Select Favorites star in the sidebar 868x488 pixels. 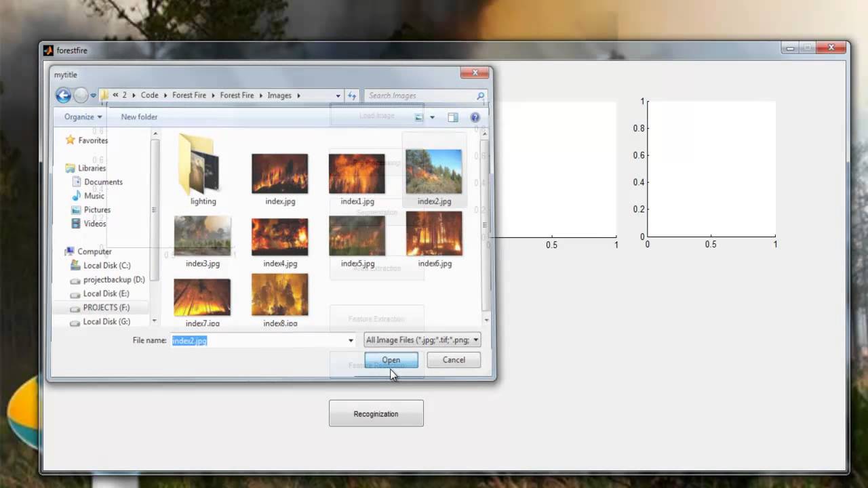click(69, 140)
